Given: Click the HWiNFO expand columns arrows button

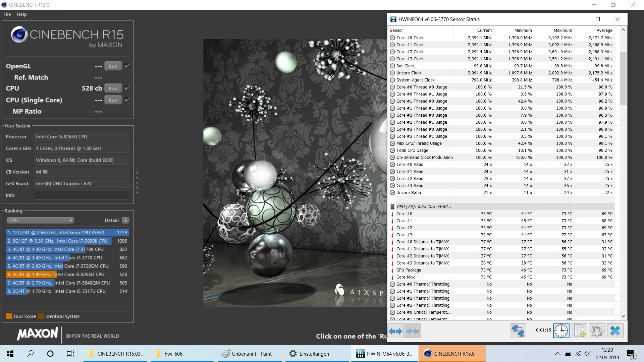Looking at the screenshot, I should tap(395, 331).
